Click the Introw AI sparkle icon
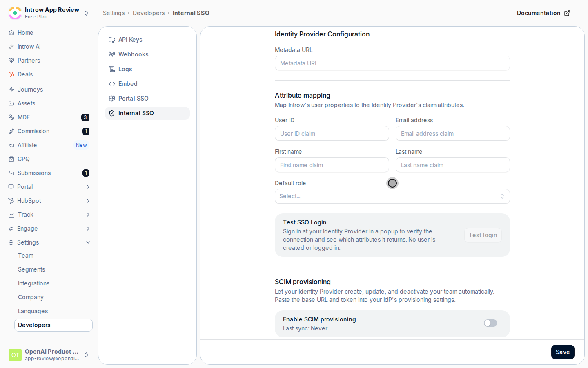Screen dimensions: 588x368 click(x=11, y=47)
